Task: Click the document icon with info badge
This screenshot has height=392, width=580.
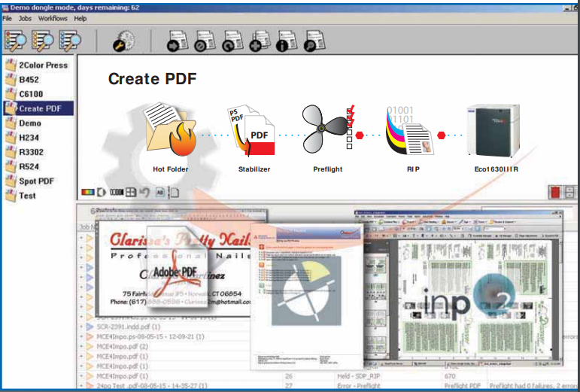Action: click(287, 41)
